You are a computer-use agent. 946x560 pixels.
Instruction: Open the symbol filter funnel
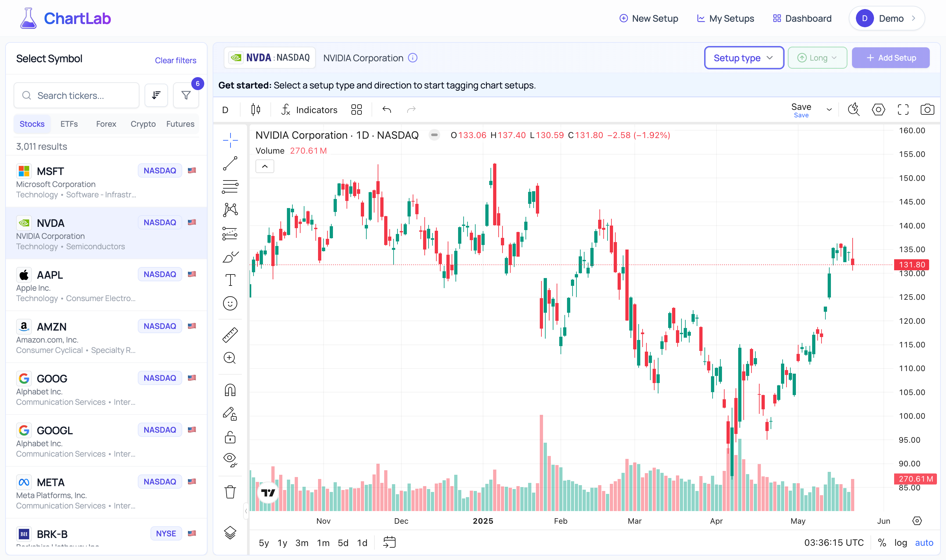186,96
